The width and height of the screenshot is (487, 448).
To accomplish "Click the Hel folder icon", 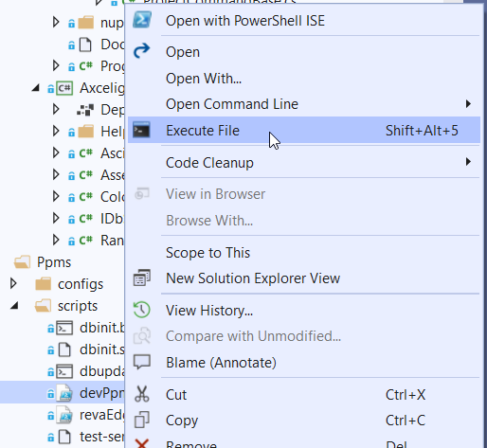I will tap(85, 132).
